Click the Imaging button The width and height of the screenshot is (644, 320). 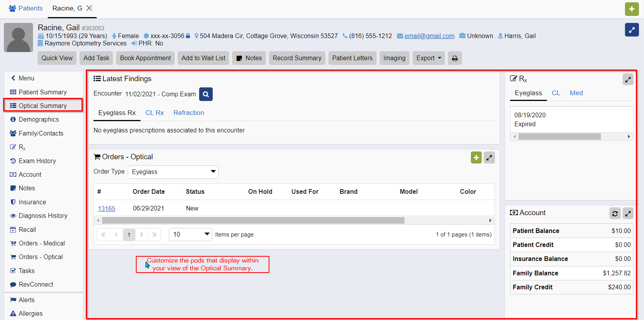point(394,58)
